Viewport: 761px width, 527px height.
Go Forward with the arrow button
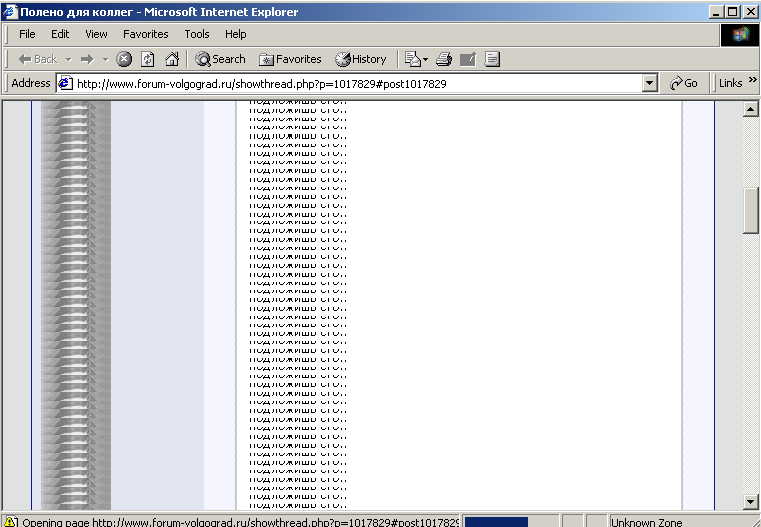[x=87, y=59]
